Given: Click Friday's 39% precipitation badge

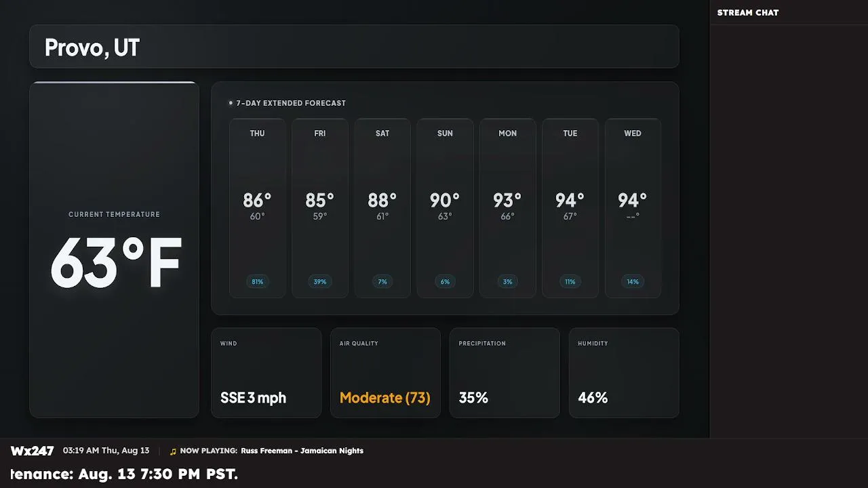Looking at the screenshot, I should tap(320, 281).
